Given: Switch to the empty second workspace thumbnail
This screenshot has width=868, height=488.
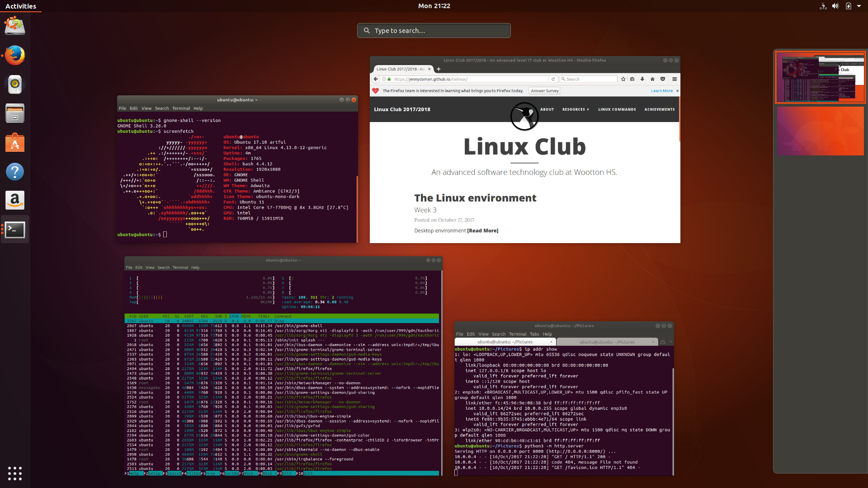Looking at the screenshot, I should [x=820, y=131].
